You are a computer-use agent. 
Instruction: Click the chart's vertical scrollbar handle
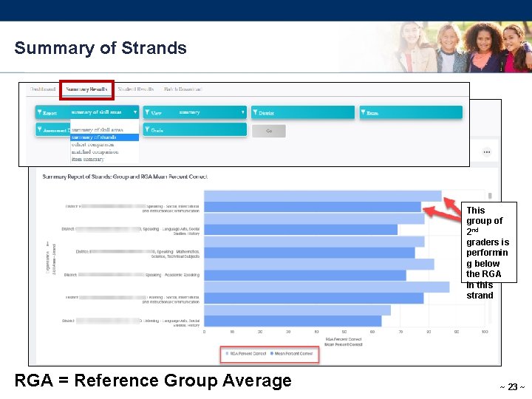coord(490,196)
